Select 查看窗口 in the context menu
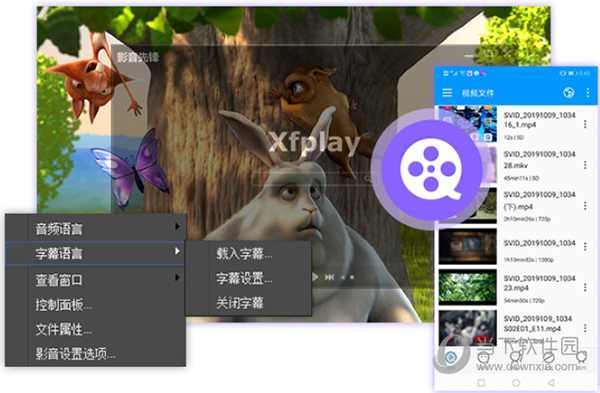The height and width of the screenshot is (393, 600). click(x=95, y=280)
